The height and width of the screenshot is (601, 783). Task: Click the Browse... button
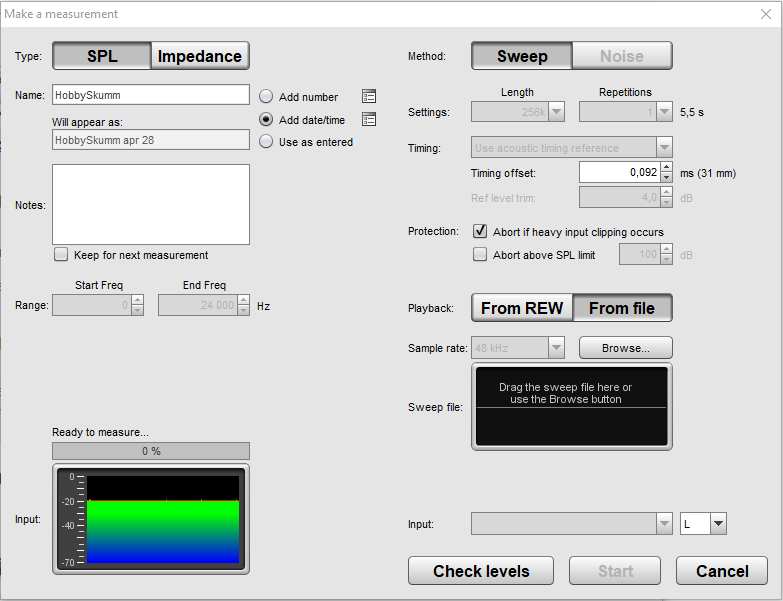coord(626,347)
